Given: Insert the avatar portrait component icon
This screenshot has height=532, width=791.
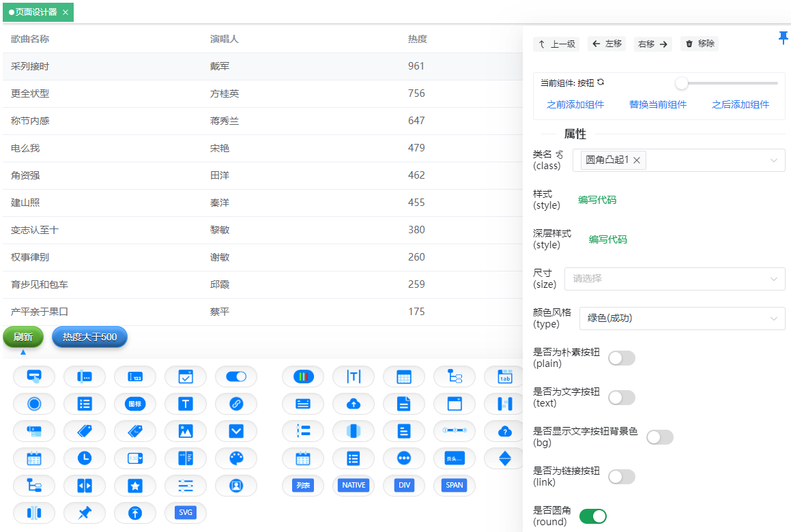Looking at the screenshot, I should pos(236,485).
